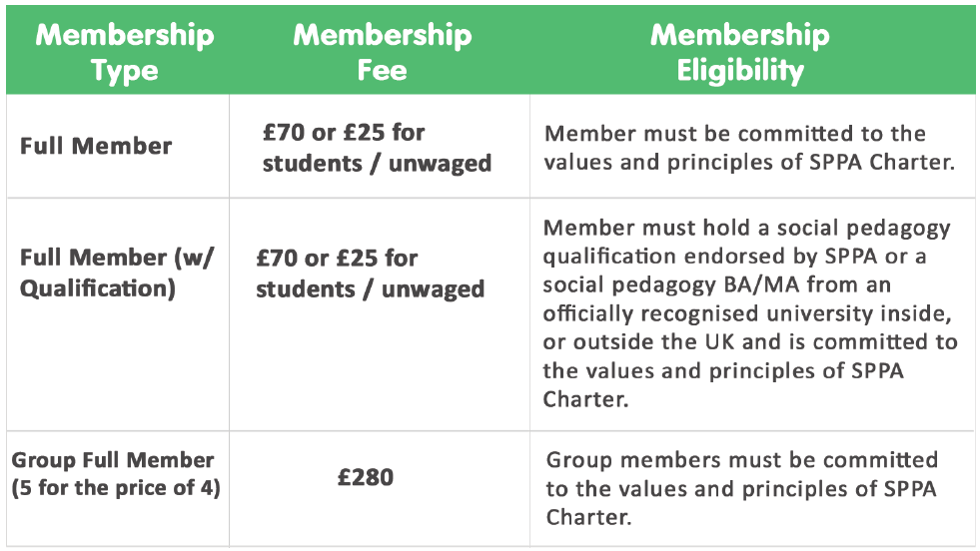Click the "Membership Type" column header

pos(125,53)
